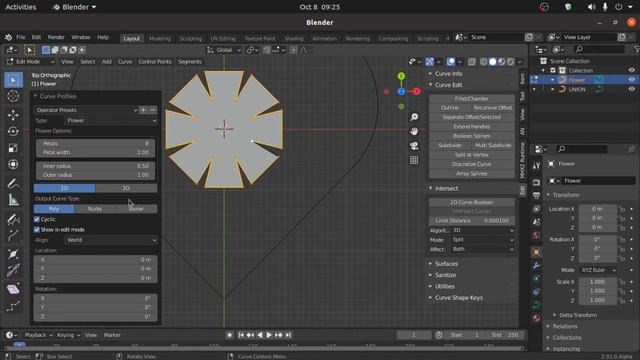
Task: Open the Render properties tab icon
Action: 536,182
